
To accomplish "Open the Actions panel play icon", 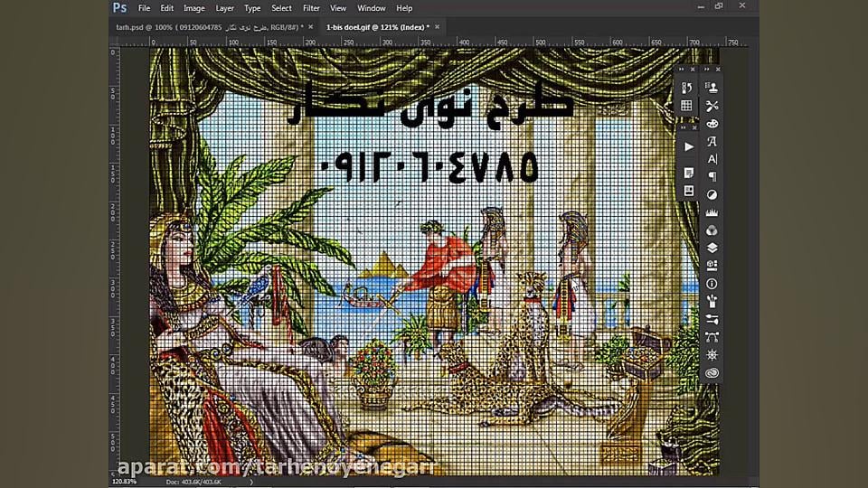I will (688, 146).
